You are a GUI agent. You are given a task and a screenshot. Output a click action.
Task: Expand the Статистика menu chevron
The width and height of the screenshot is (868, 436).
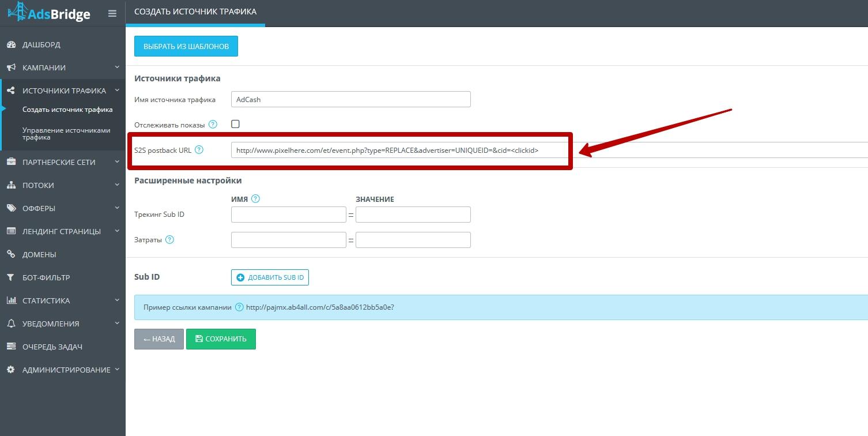click(x=117, y=300)
